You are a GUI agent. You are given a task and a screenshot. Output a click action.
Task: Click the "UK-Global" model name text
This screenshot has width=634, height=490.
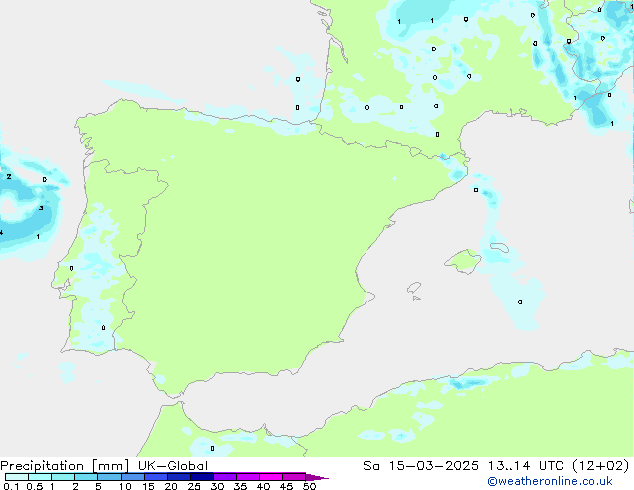pos(173,466)
